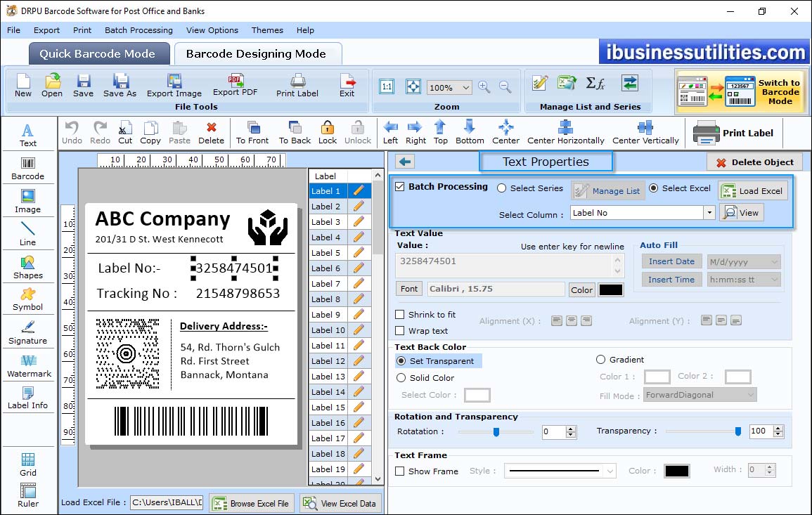
Task: Click View Excel Data button
Action: coord(340,504)
